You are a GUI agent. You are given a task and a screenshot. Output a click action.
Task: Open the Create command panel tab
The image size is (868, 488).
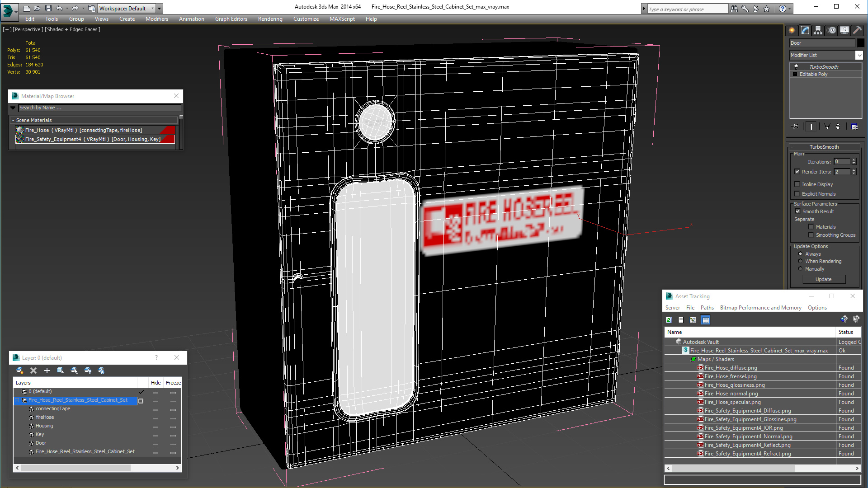[x=792, y=30]
